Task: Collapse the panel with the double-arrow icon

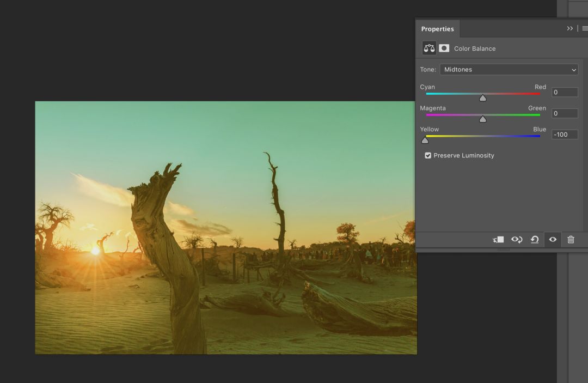Action: 569,29
